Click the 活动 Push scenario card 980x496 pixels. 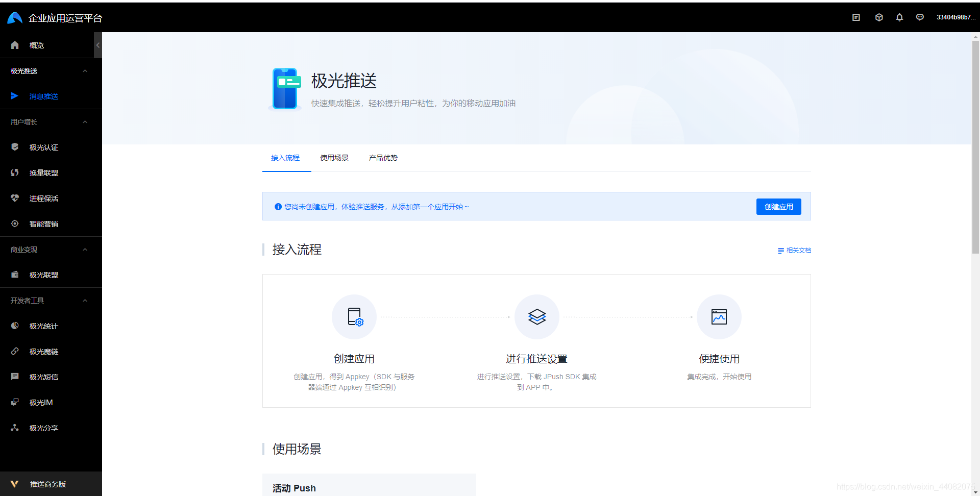pos(369,485)
